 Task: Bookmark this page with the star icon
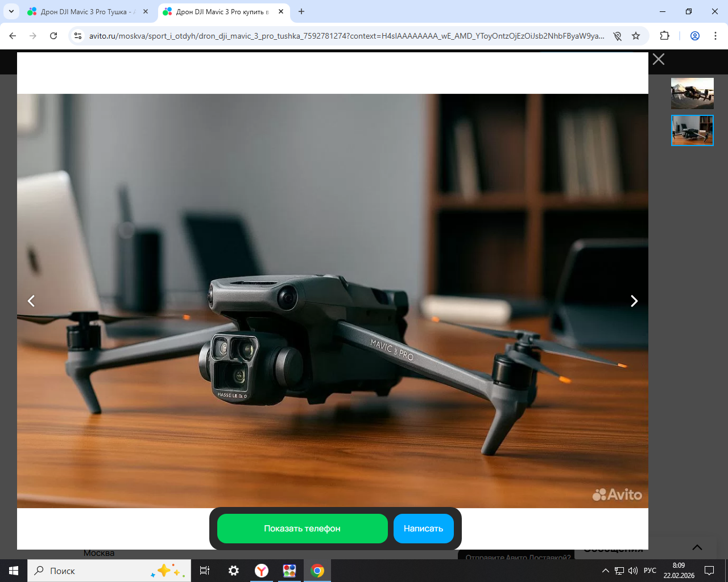pyautogui.click(x=636, y=36)
